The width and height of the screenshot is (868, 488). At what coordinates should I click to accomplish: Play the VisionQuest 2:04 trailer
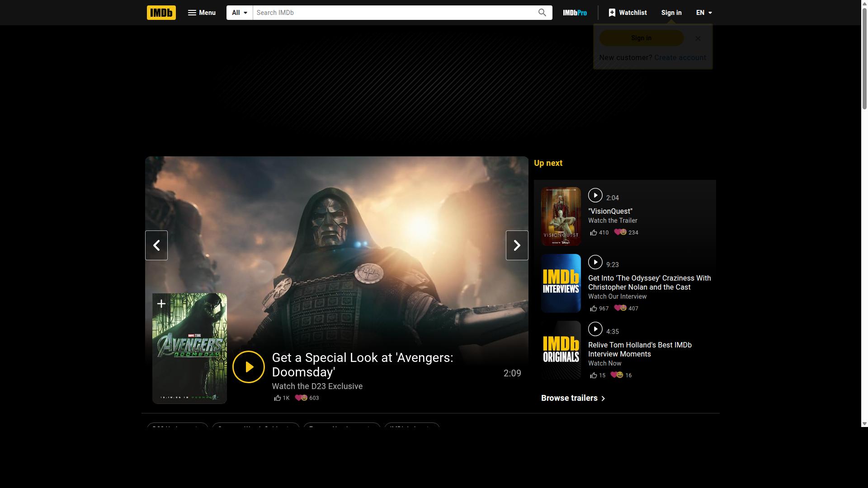point(595,195)
